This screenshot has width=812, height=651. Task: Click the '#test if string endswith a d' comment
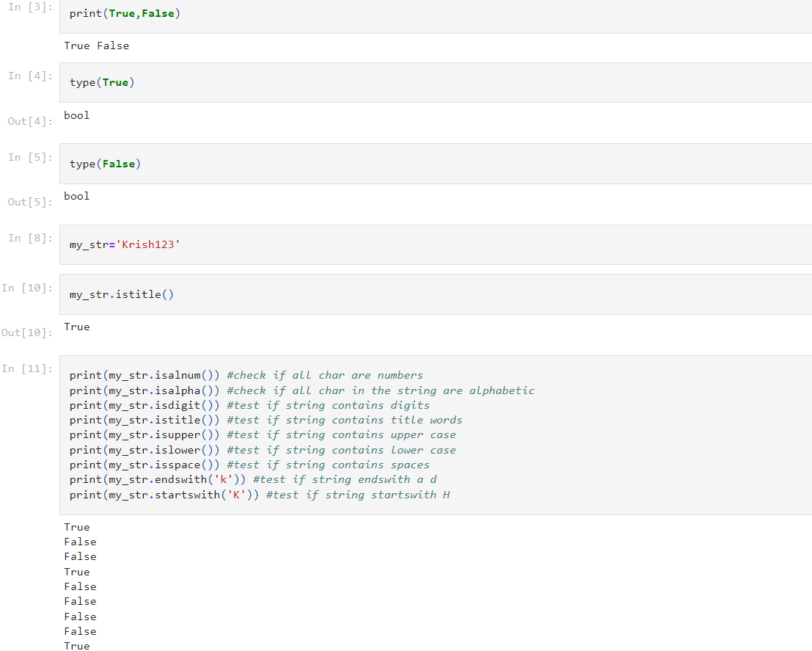click(345, 480)
